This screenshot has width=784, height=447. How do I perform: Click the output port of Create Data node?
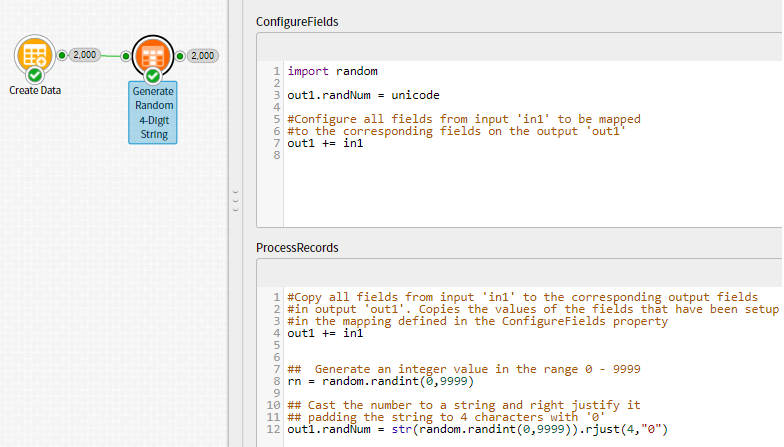[62, 55]
